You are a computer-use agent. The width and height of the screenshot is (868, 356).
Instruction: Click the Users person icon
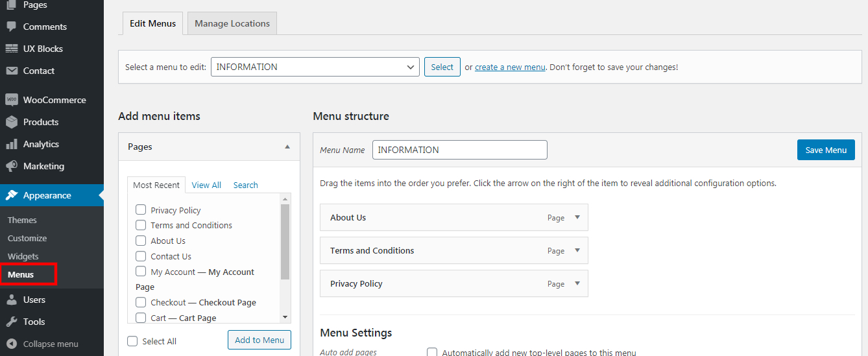coord(11,300)
